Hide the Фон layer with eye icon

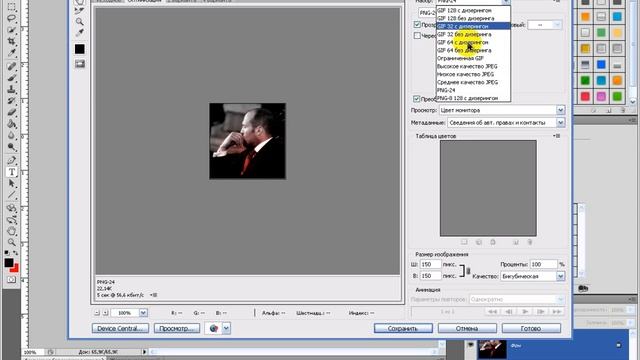point(471,345)
